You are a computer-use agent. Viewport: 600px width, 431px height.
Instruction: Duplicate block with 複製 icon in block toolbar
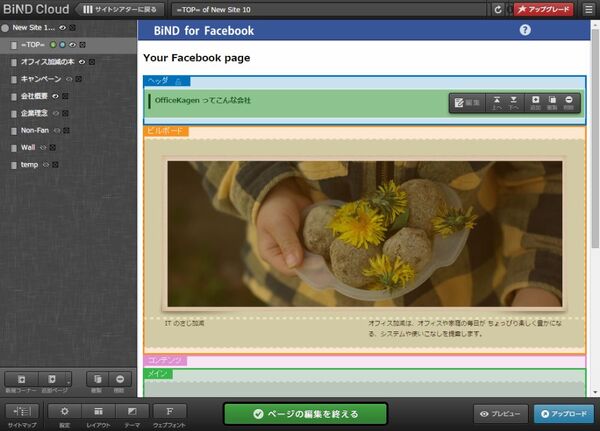(552, 103)
